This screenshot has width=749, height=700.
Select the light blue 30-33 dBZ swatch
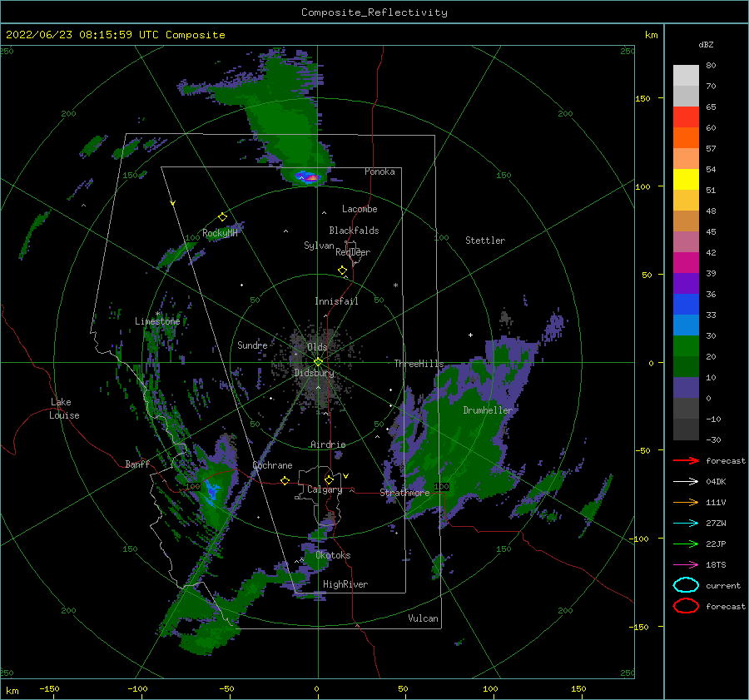686,325
